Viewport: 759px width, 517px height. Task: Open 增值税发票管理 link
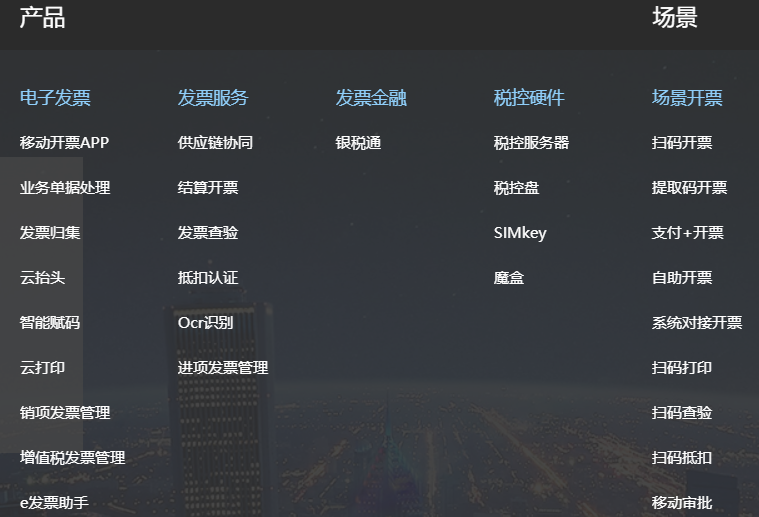pyautogui.click(x=72, y=458)
